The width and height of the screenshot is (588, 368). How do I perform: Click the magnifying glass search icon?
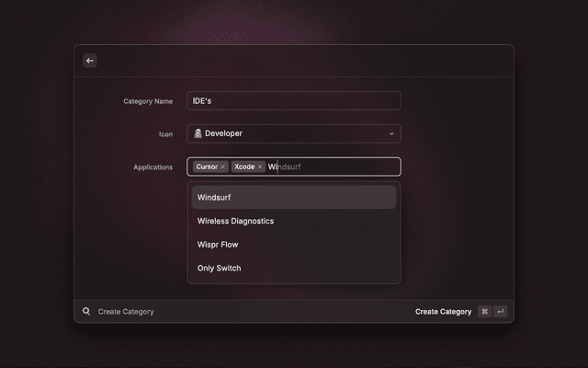click(86, 312)
